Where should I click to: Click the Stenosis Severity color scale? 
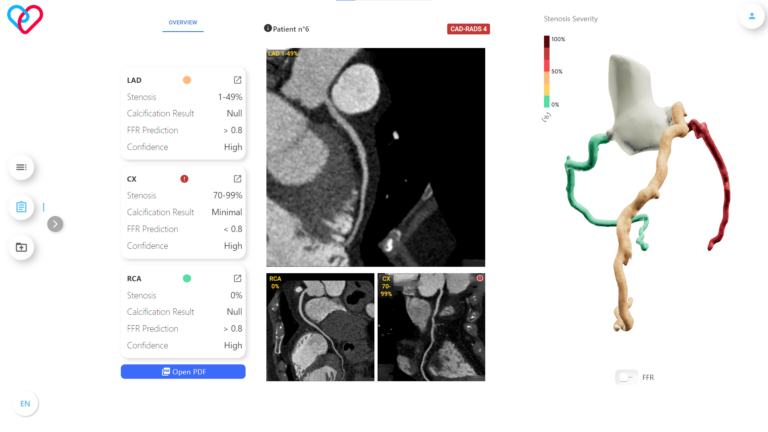pos(547,72)
